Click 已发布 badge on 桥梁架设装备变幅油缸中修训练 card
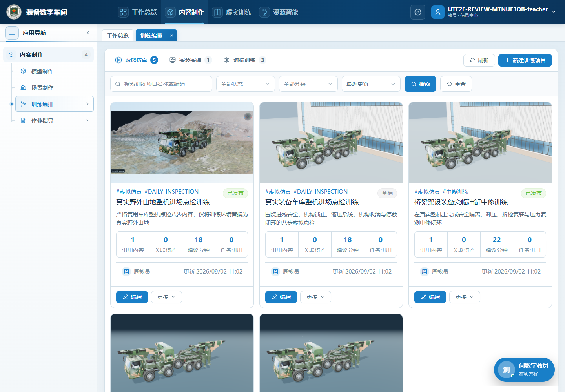 click(534, 193)
